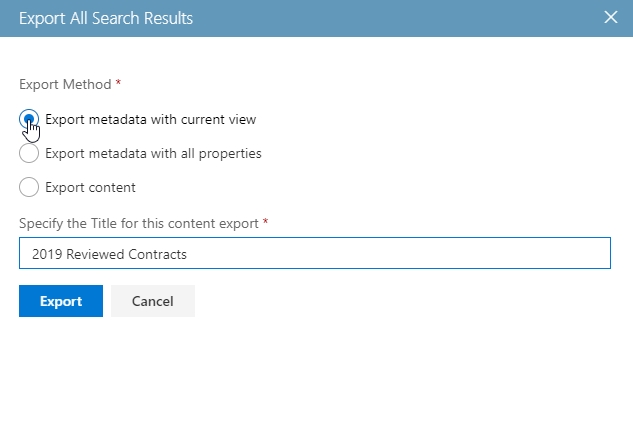Click the "Export metadata with all properties" label text

coord(153,154)
